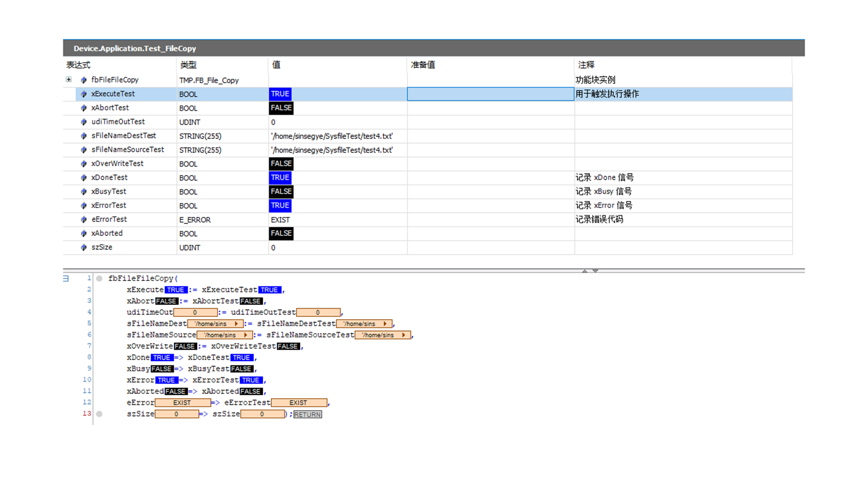The height and width of the screenshot is (488, 868).
Task: Click the comment 用于触发执行操作
Action: coord(607,94)
